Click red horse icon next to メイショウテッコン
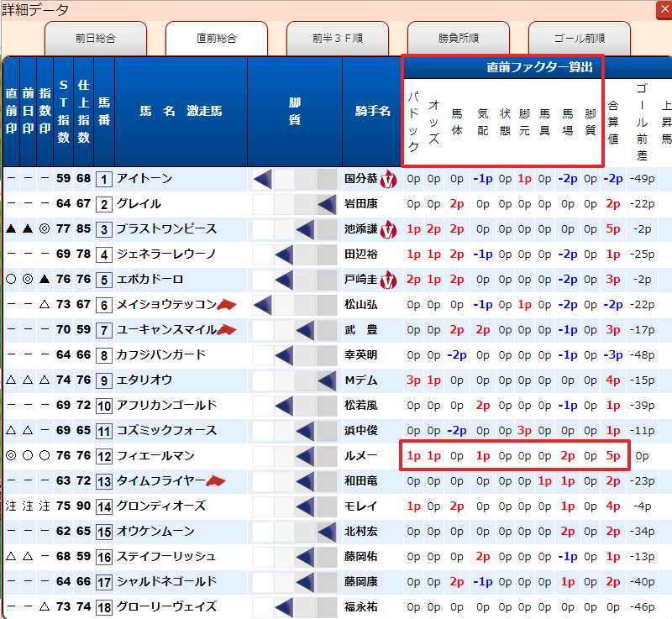Viewport: 672px width, 619px height. tap(227, 305)
